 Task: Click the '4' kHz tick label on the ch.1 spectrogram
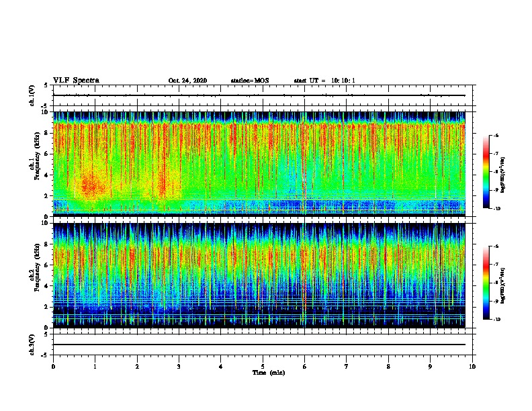[46, 175]
